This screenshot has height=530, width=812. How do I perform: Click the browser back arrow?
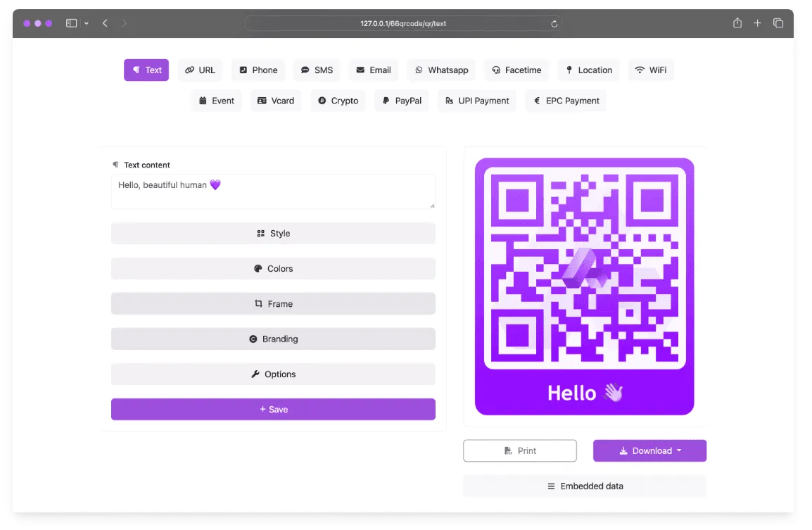105,23
